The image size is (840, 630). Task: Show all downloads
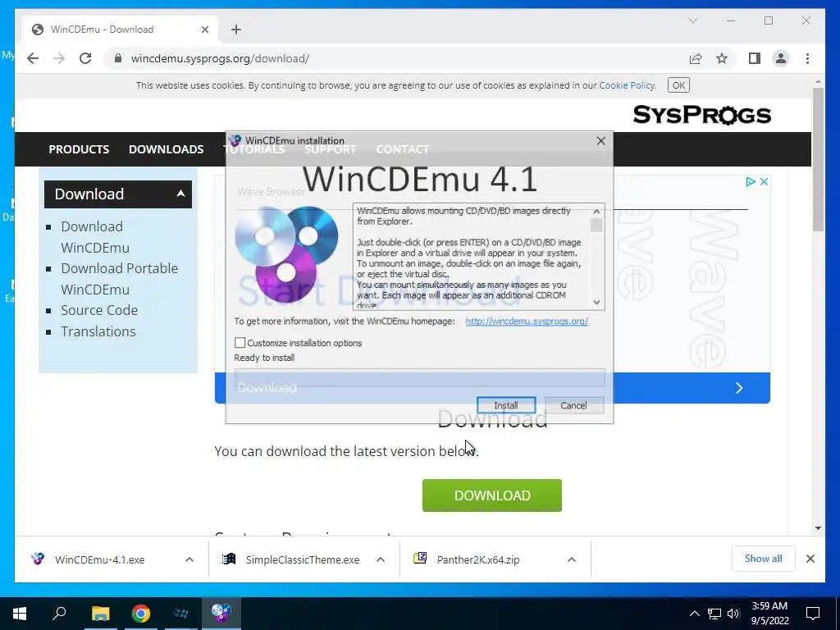(763, 559)
